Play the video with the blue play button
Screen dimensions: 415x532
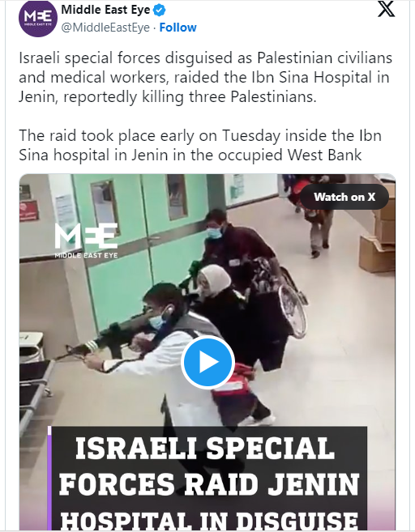pyautogui.click(x=207, y=362)
